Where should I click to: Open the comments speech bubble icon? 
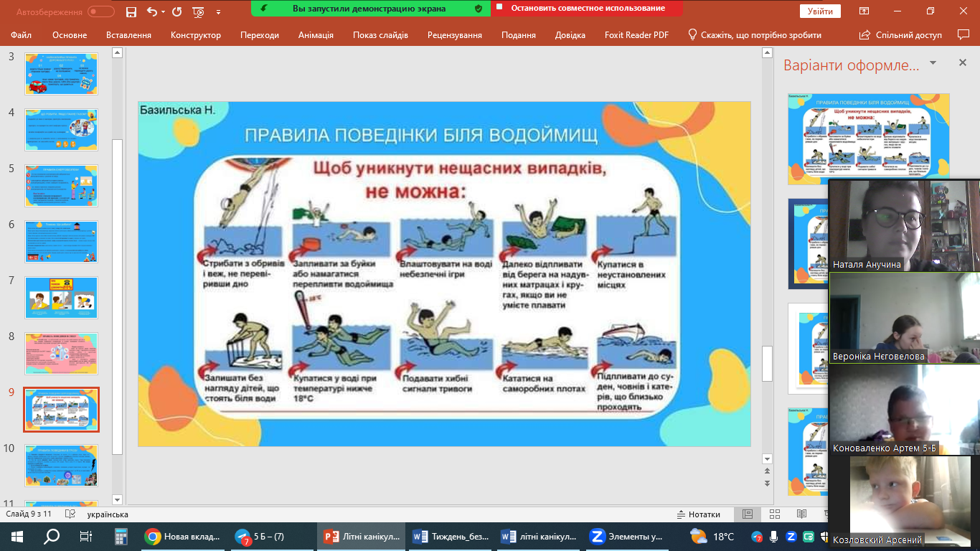tap(963, 34)
